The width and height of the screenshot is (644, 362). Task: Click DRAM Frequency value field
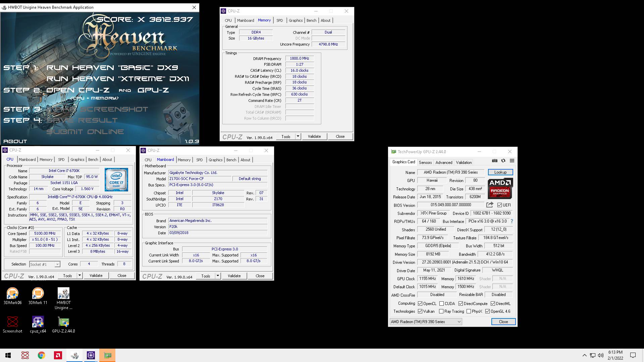[x=300, y=58]
